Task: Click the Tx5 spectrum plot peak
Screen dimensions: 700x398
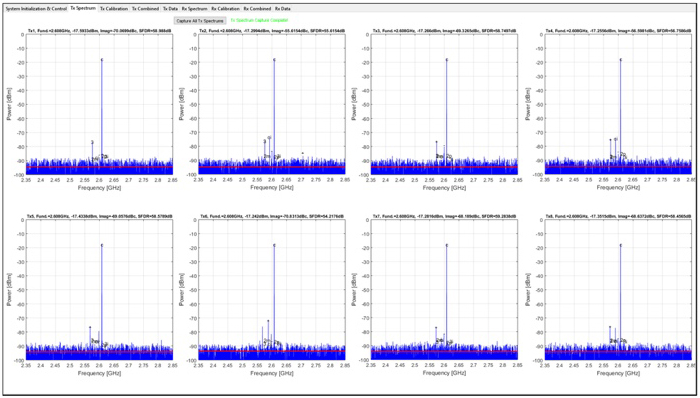Action: (102, 245)
